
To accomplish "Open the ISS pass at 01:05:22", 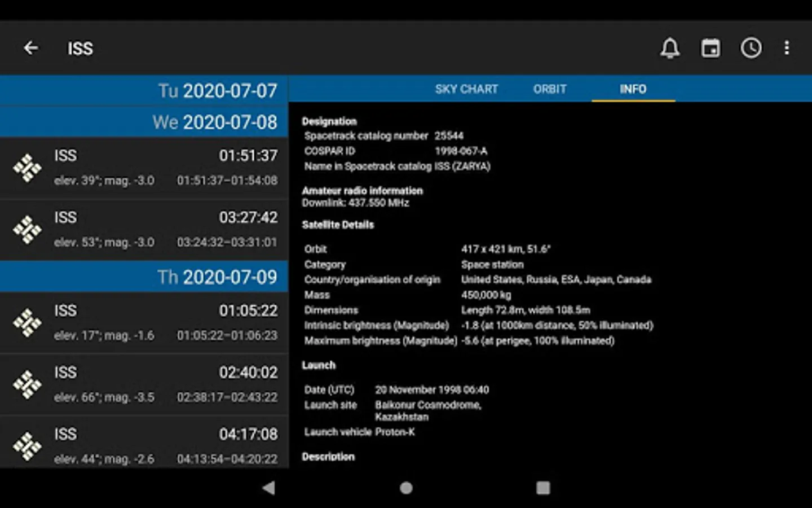I will coord(144,323).
